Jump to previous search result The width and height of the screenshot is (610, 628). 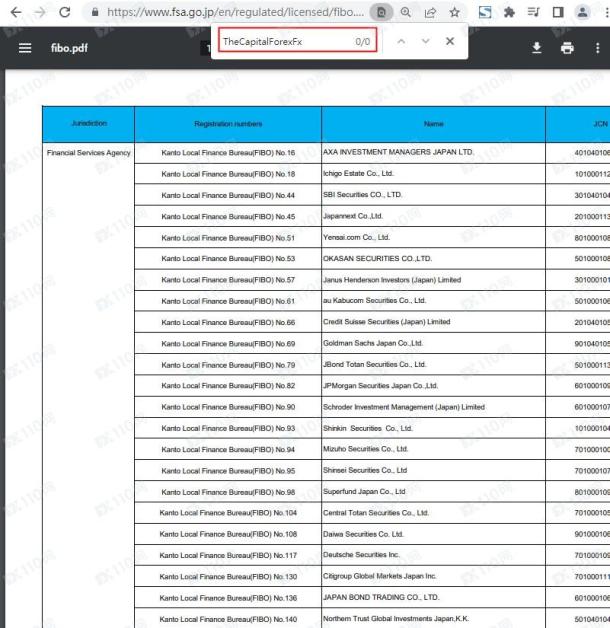click(x=401, y=41)
